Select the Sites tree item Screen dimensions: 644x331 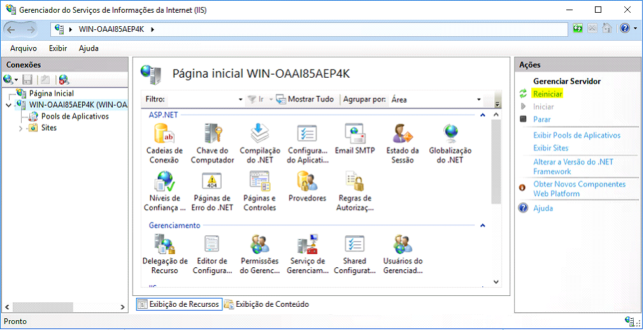pyautogui.click(x=49, y=128)
